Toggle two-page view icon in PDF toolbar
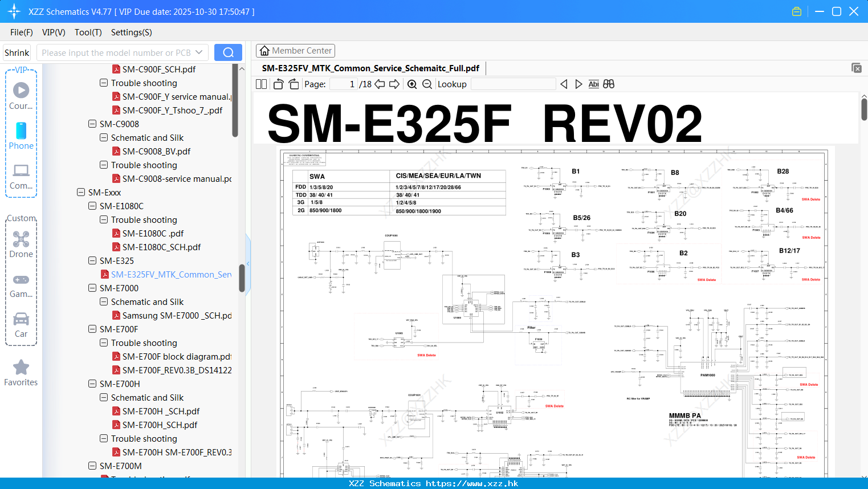Viewport: 868px width, 489px height. pos(261,84)
